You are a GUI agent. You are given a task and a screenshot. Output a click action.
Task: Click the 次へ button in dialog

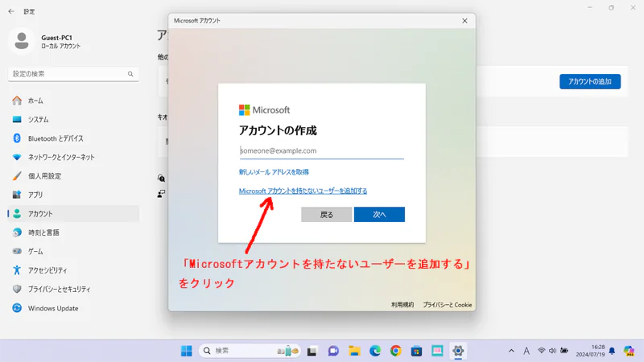coord(379,215)
